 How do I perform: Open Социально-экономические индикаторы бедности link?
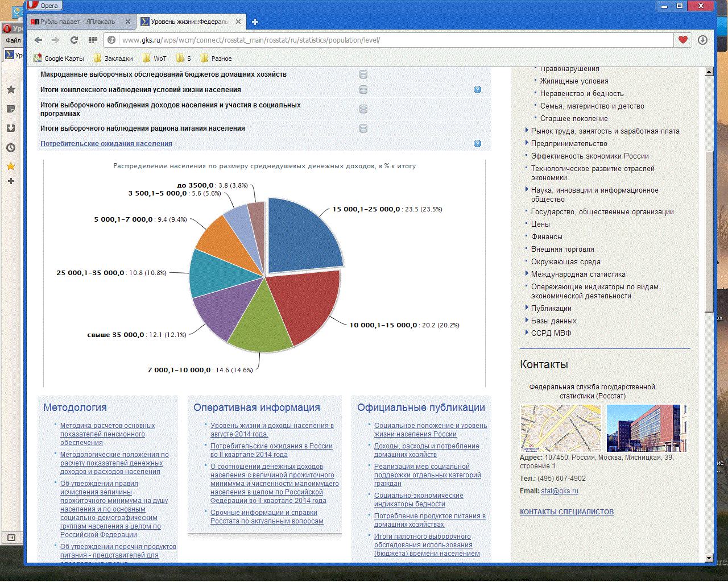(x=419, y=500)
